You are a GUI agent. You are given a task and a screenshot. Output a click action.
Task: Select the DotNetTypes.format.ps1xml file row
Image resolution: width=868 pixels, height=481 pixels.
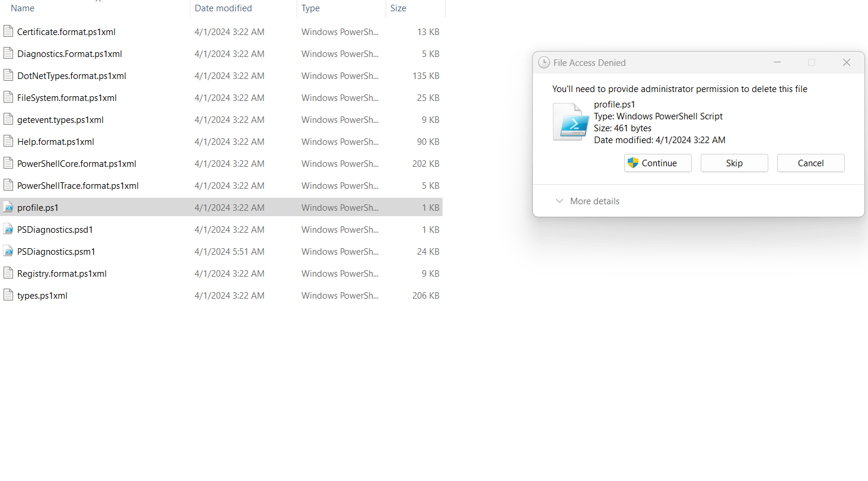click(71, 75)
